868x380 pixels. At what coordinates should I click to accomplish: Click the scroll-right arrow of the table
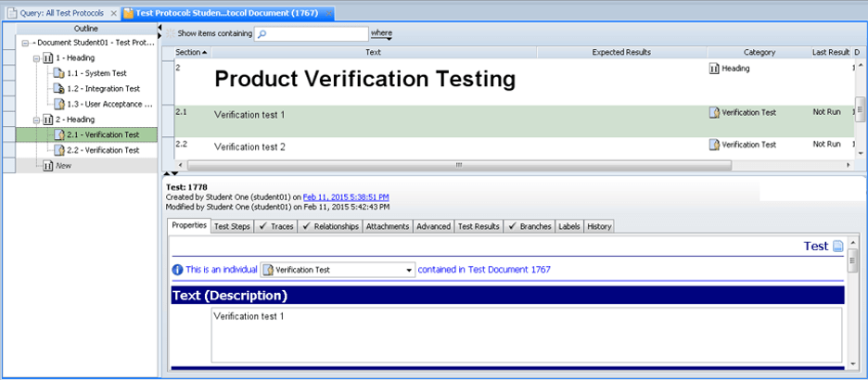[x=848, y=165]
